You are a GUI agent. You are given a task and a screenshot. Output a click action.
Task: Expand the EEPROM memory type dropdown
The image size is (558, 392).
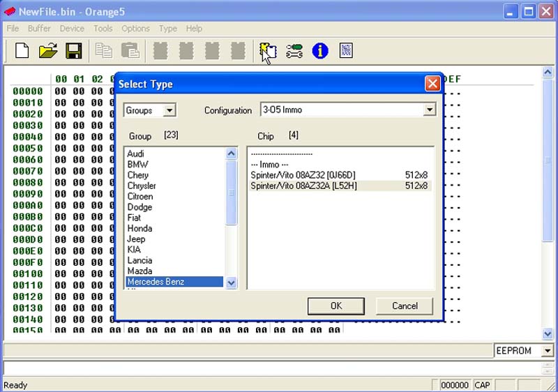point(548,351)
